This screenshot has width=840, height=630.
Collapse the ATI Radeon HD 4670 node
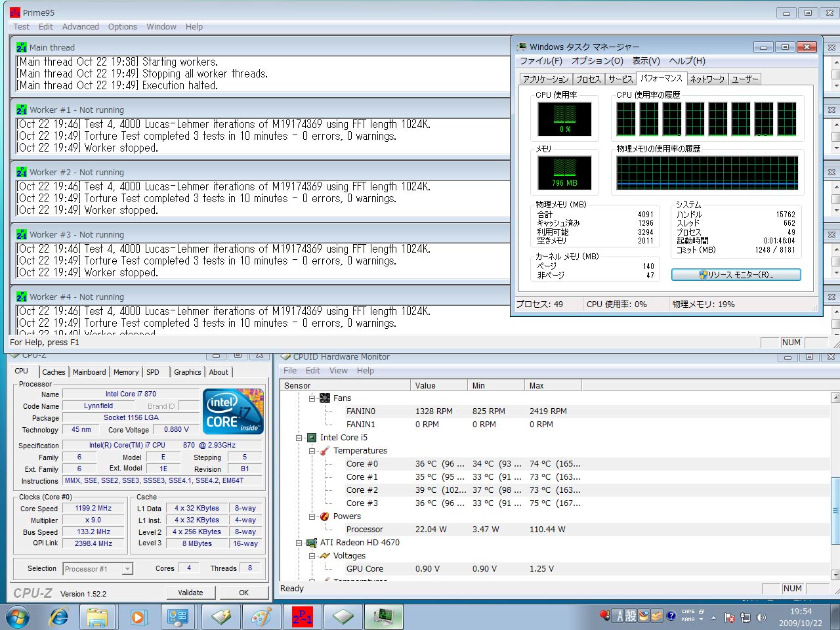click(299, 543)
